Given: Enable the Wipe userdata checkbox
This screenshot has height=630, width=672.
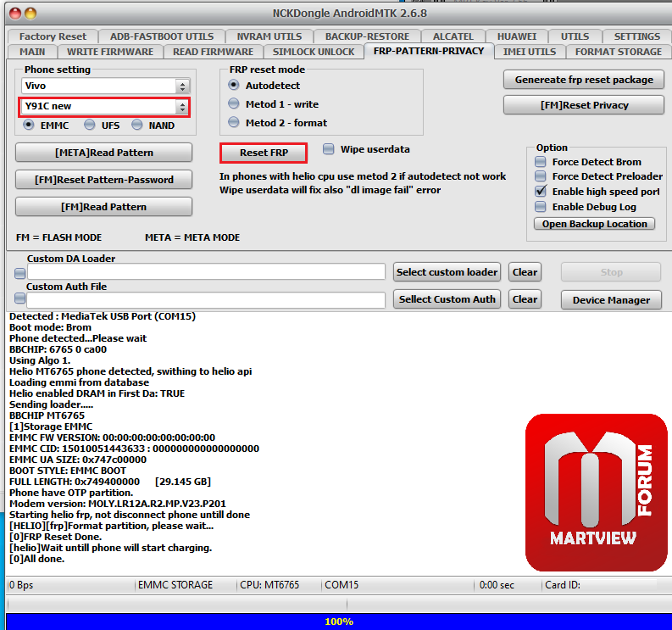Looking at the screenshot, I should coord(328,149).
